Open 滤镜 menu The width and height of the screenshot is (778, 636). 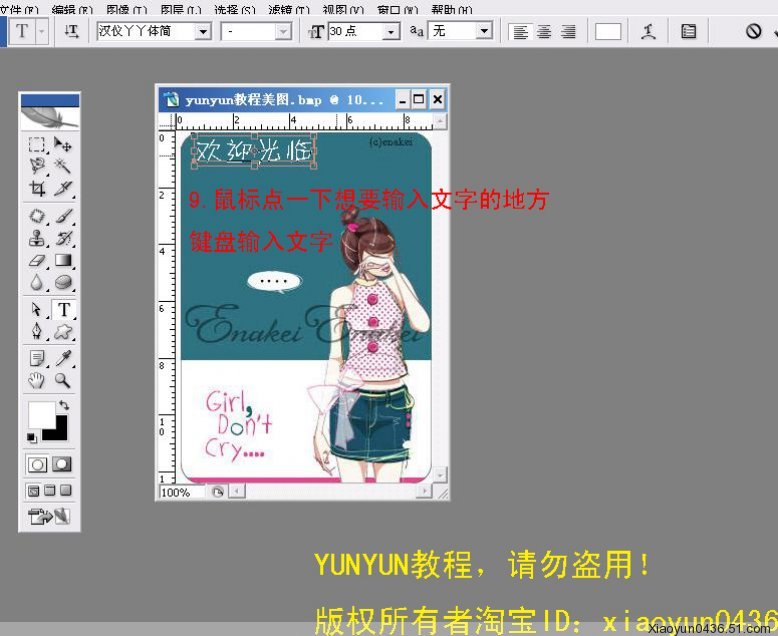coord(289,9)
